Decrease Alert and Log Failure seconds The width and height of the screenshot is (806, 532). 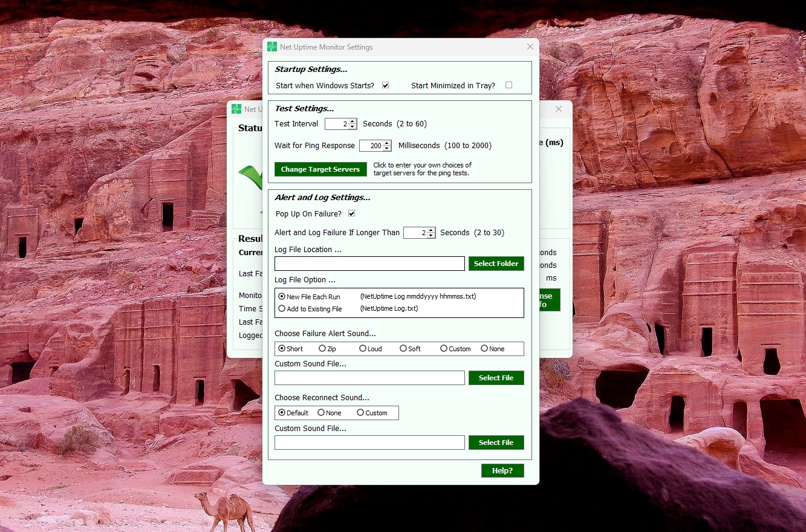click(x=431, y=236)
